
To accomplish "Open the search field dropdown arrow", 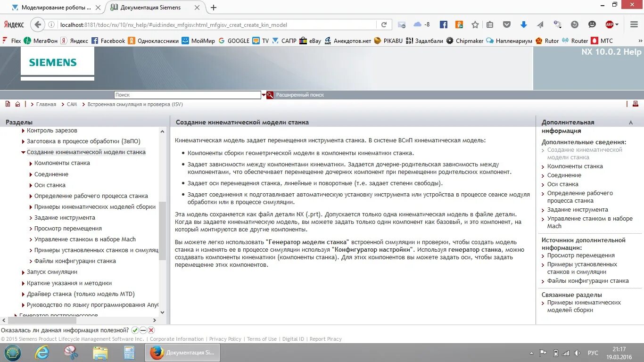I will coord(264,95).
